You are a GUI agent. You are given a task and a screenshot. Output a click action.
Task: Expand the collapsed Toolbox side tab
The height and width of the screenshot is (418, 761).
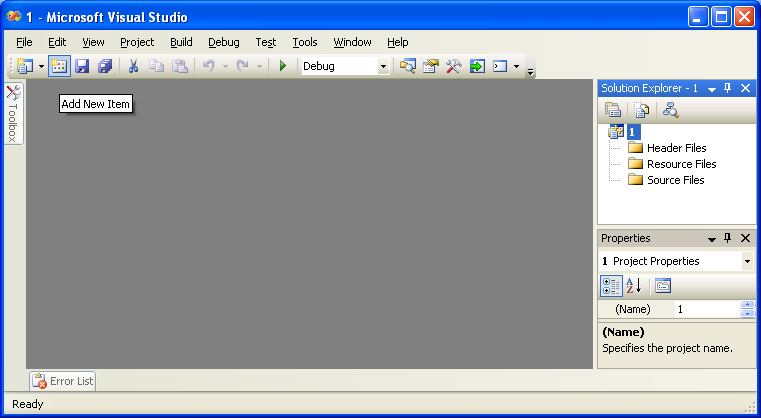click(x=14, y=114)
